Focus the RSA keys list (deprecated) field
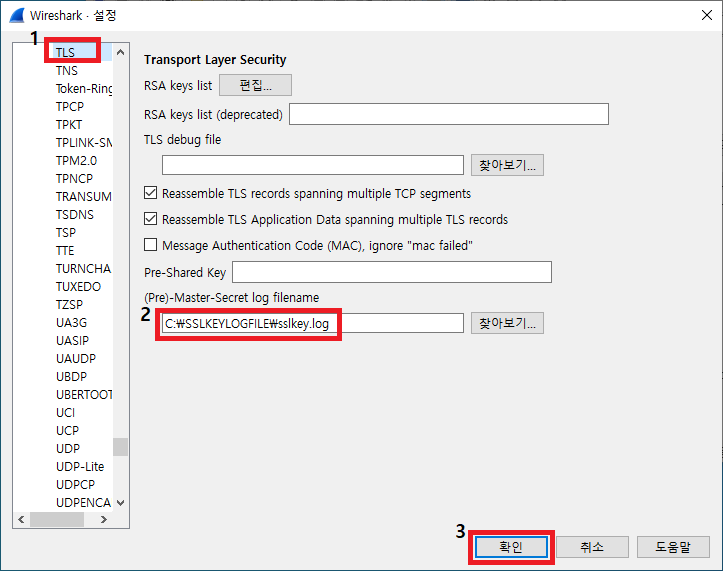Screen dimensions: 723x571 coord(449,114)
